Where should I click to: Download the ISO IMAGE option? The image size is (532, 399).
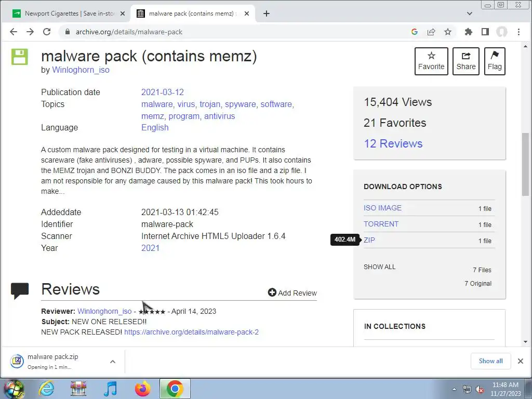[382, 208]
